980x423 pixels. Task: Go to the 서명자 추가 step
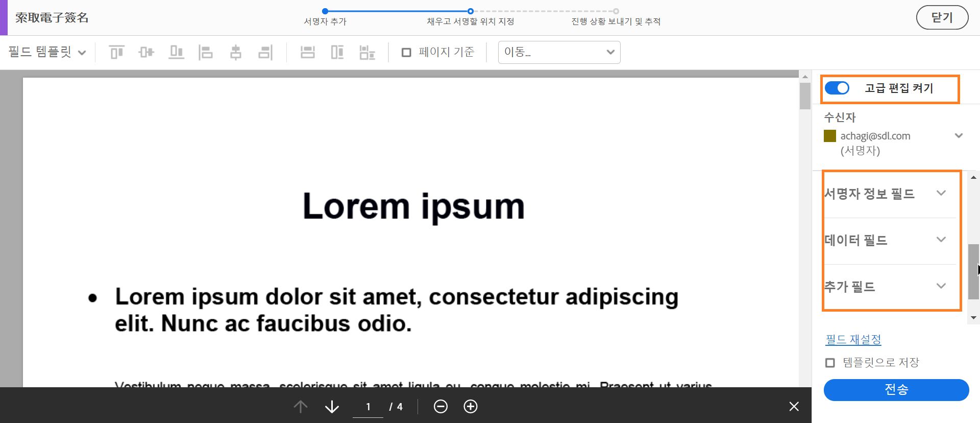(325, 17)
